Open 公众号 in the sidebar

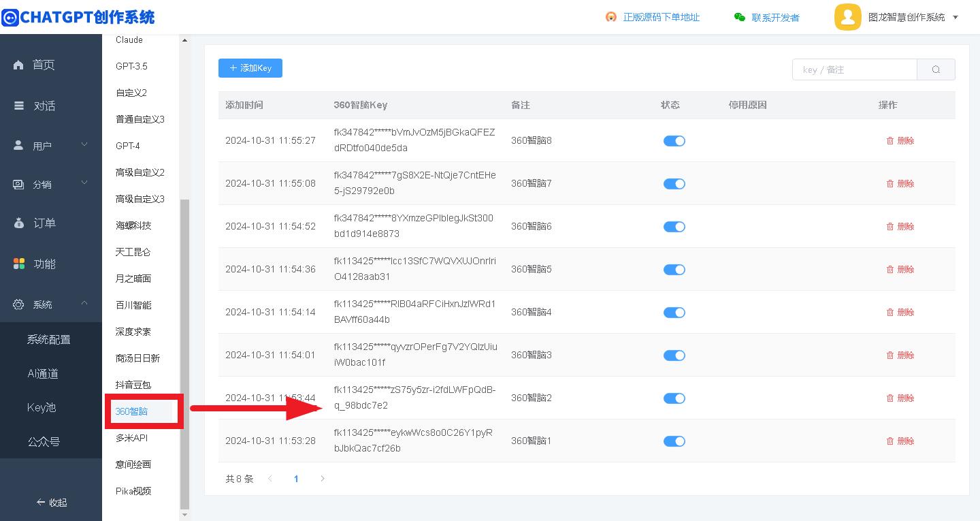pyautogui.click(x=44, y=441)
